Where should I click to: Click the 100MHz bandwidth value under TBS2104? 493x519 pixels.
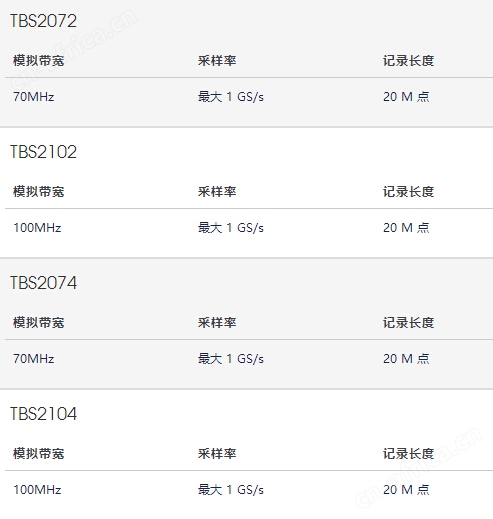(x=37, y=490)
